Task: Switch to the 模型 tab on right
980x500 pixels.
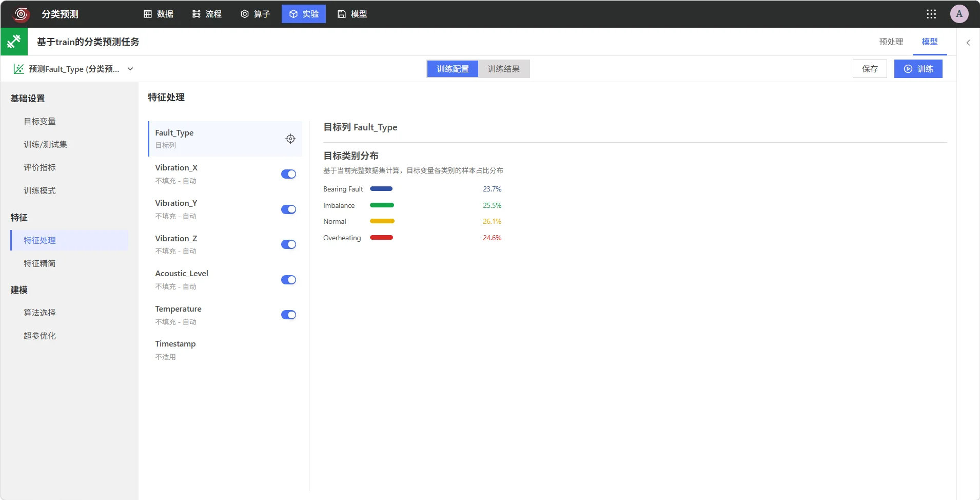Action: (x=930, y=42)
